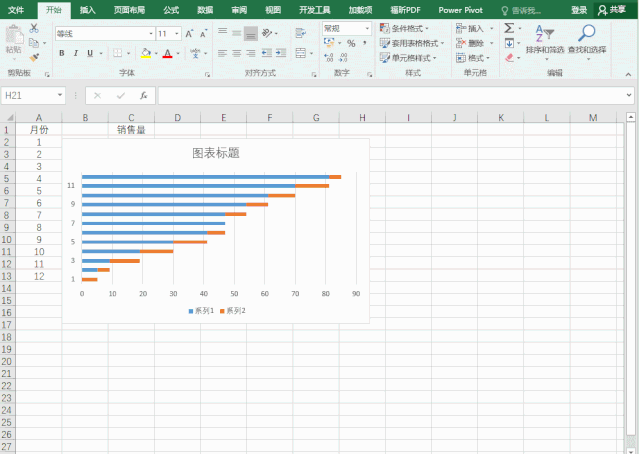Image resolution: width=639 pixels, height=454 pixels.
Task: Click the Cut scissors icon
Action: point(34,28)
